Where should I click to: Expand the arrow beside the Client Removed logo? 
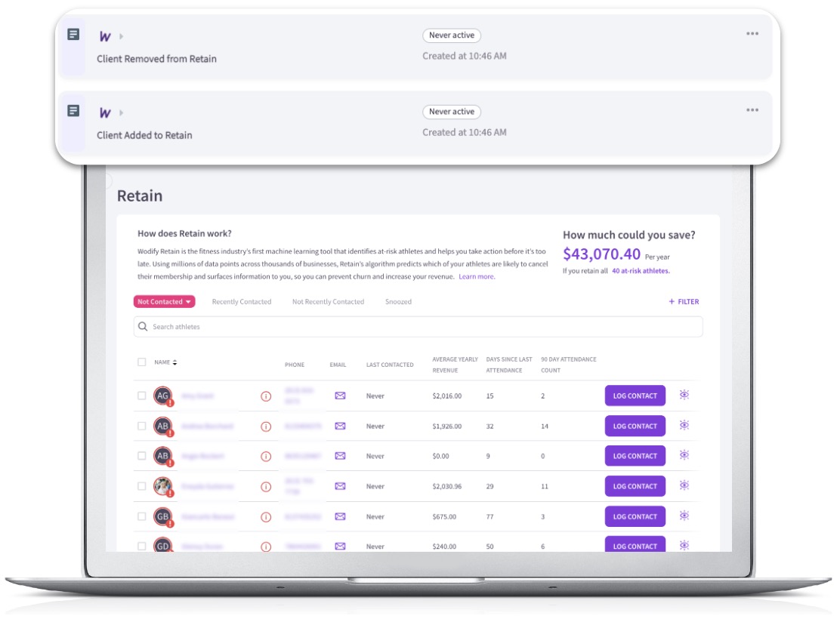122,36
